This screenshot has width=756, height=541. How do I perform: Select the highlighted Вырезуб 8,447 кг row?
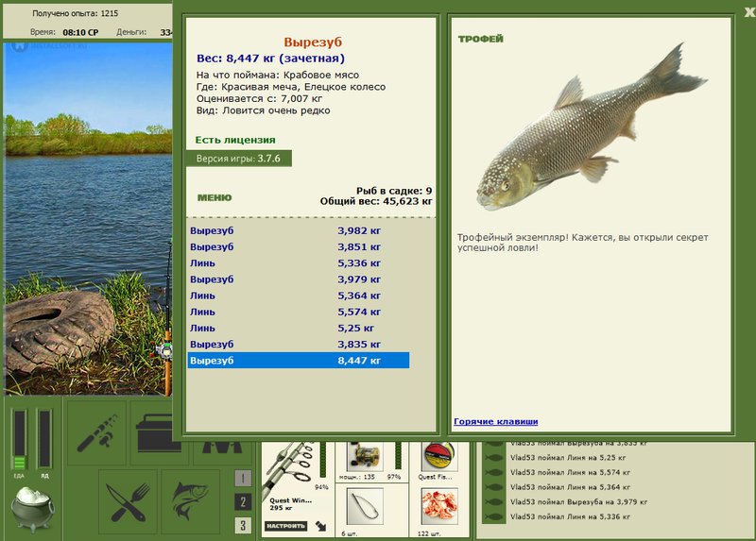299,361
